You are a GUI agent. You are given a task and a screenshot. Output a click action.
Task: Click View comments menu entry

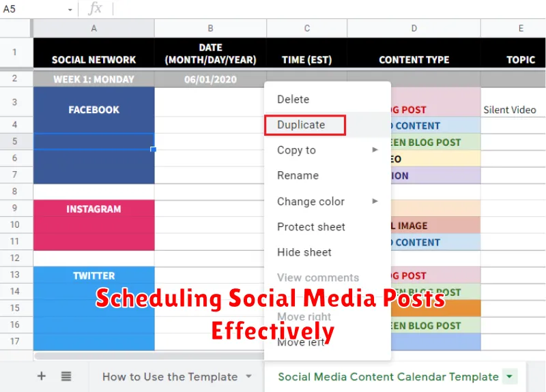[328, 277]
